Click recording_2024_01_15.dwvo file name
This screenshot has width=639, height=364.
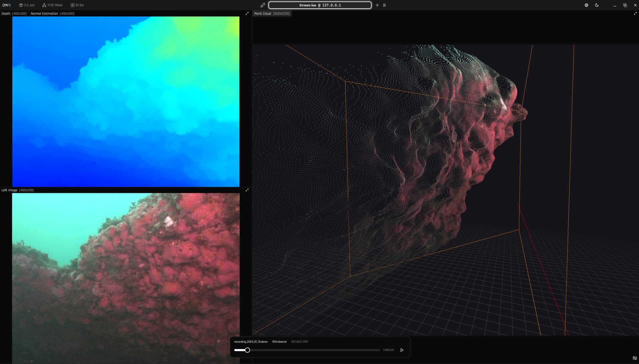(x=251, y=342)
